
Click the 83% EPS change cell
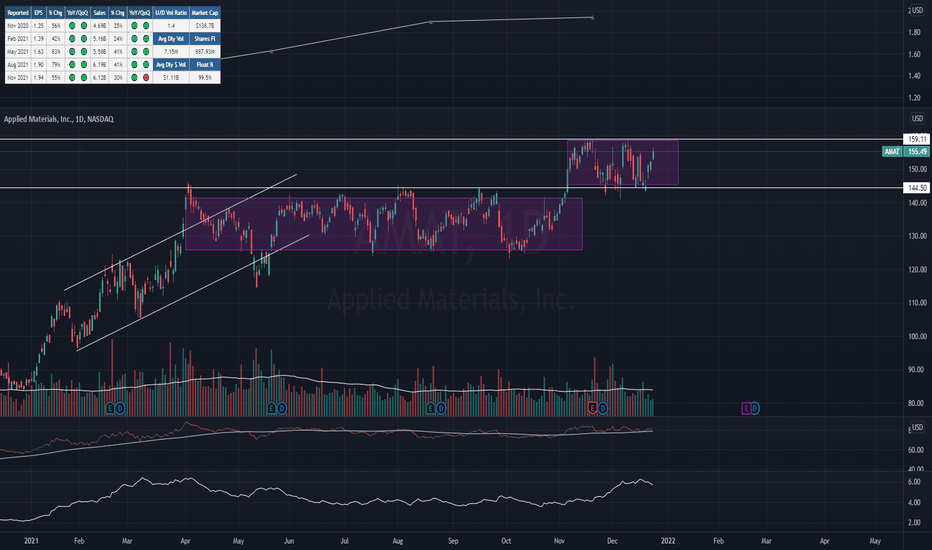pos(55,52)
